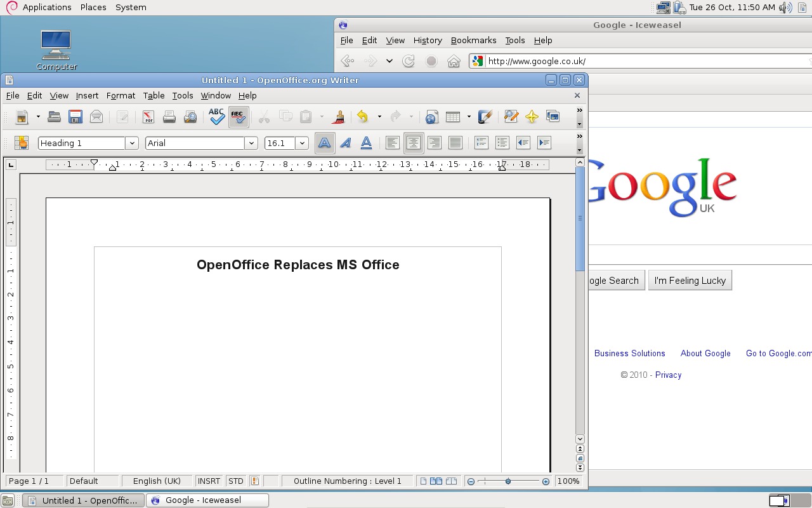Open the About Google link
The width and height of the screenshot is (812, 508).
coord(705,353)
